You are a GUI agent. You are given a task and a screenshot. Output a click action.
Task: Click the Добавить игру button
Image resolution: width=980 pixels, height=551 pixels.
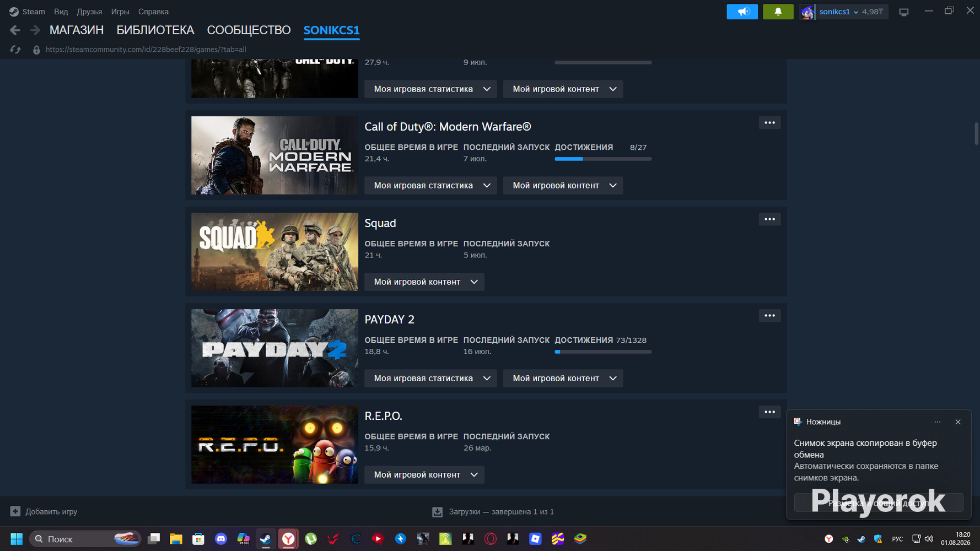44,511
